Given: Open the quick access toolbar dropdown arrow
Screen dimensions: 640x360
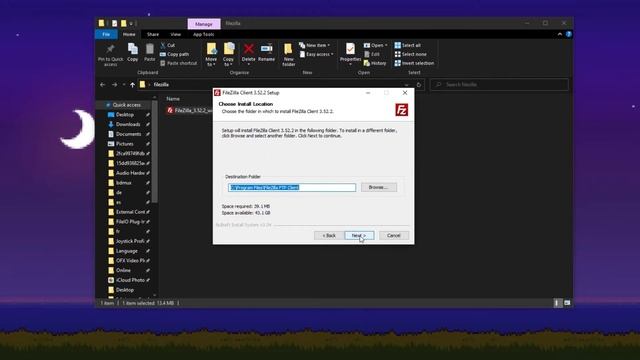Looking at the screenshot, I should pos(131,24).
